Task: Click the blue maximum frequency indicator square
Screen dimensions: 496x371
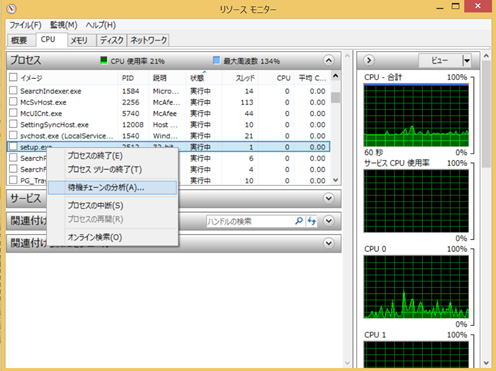Action: point(216,60)
